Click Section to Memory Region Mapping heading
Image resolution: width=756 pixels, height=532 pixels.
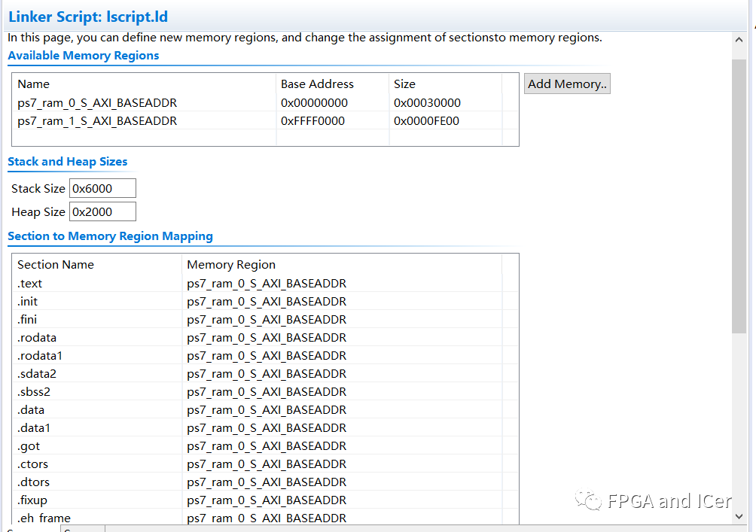111,236
